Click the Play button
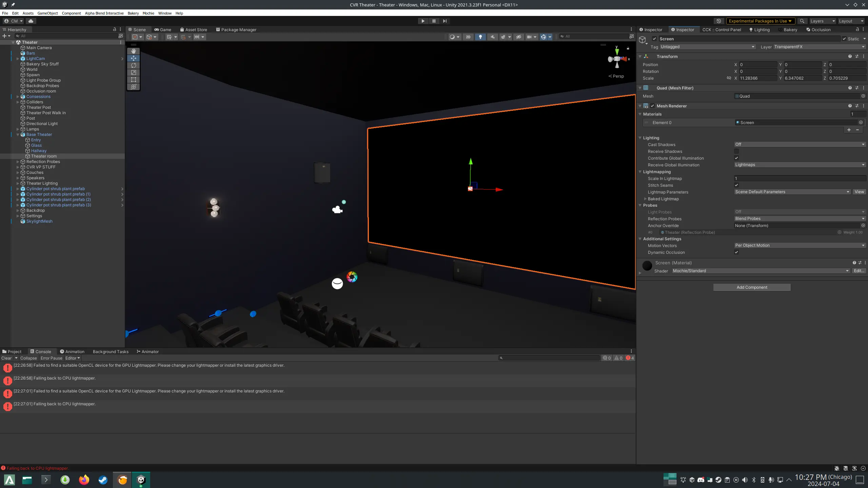 pyautogui.click(x=423, y=21)
